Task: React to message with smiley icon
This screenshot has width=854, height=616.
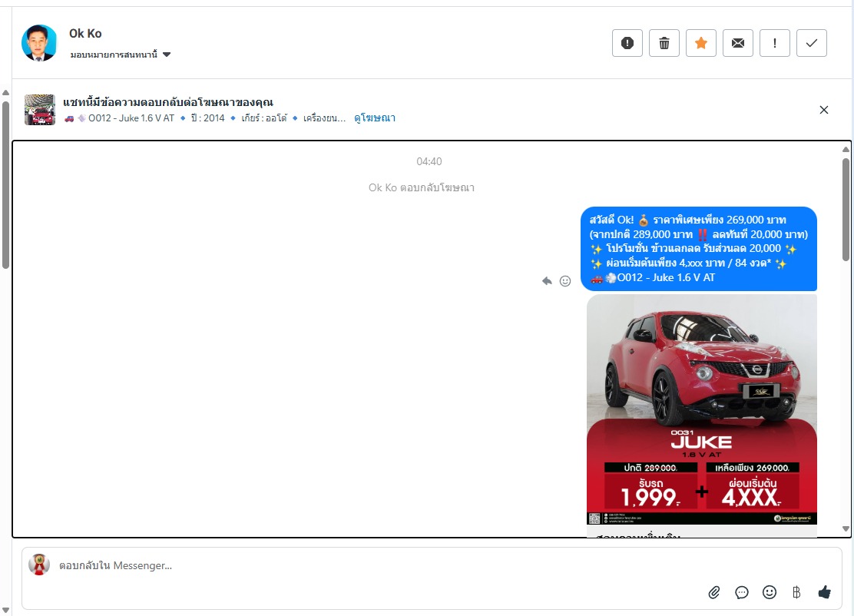Action: (565, 281)
